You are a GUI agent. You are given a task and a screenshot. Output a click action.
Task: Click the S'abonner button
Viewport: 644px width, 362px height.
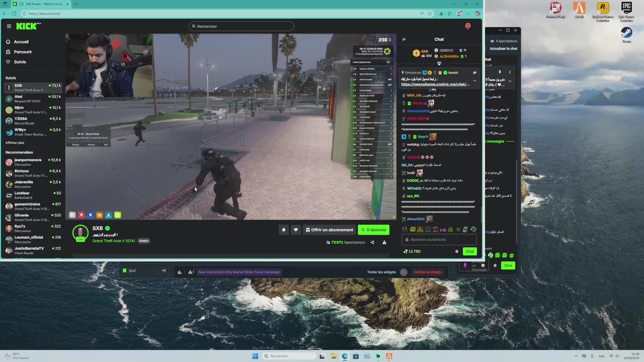coord(373,230)
